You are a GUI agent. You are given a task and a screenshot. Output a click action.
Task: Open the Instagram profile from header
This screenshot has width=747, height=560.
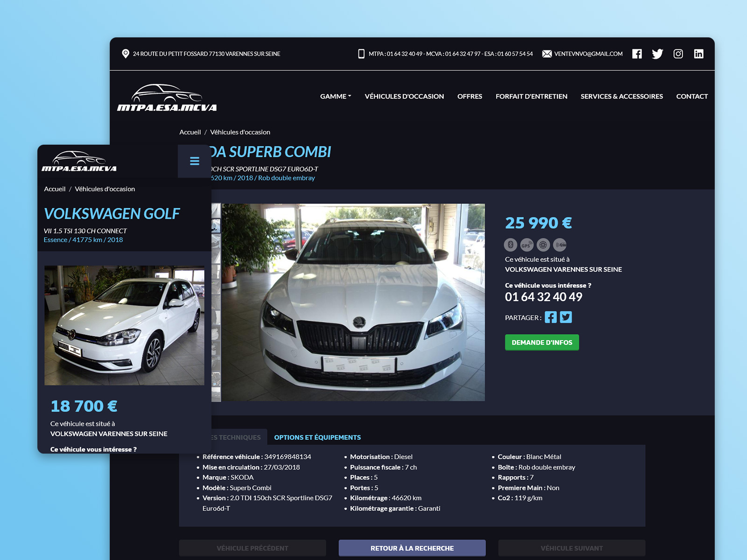[678, 54]
